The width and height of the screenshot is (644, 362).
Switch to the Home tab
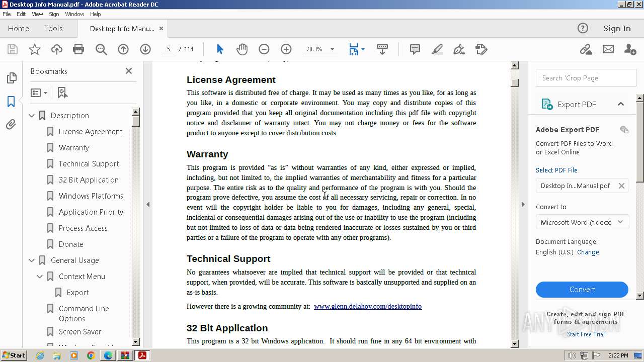click(x=19, y=29)
